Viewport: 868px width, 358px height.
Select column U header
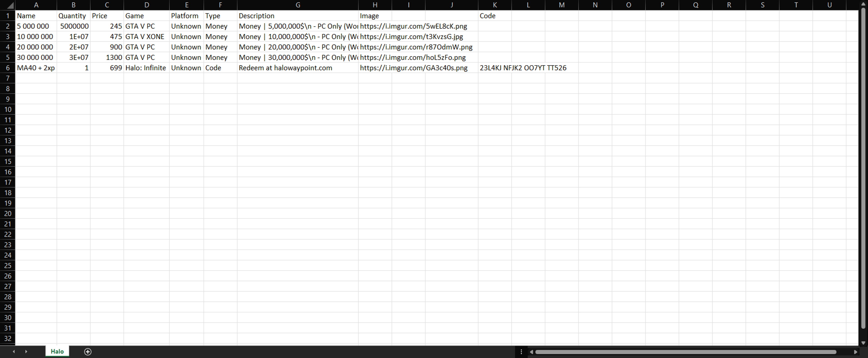829,5
